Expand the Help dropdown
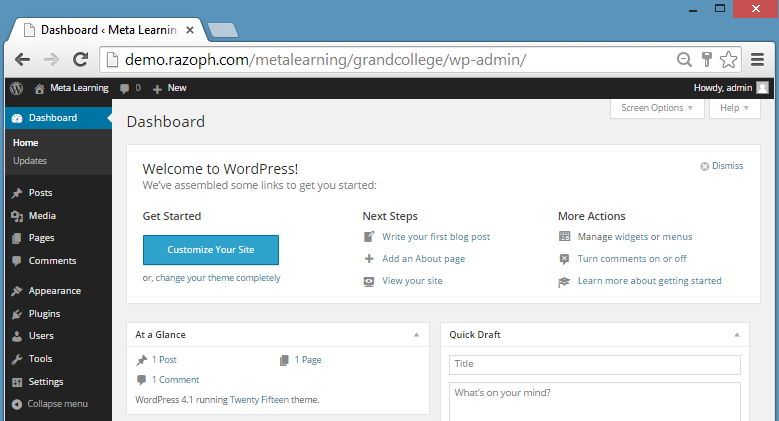The height and width of the screenshot is (421, 779). pos(734,108)
